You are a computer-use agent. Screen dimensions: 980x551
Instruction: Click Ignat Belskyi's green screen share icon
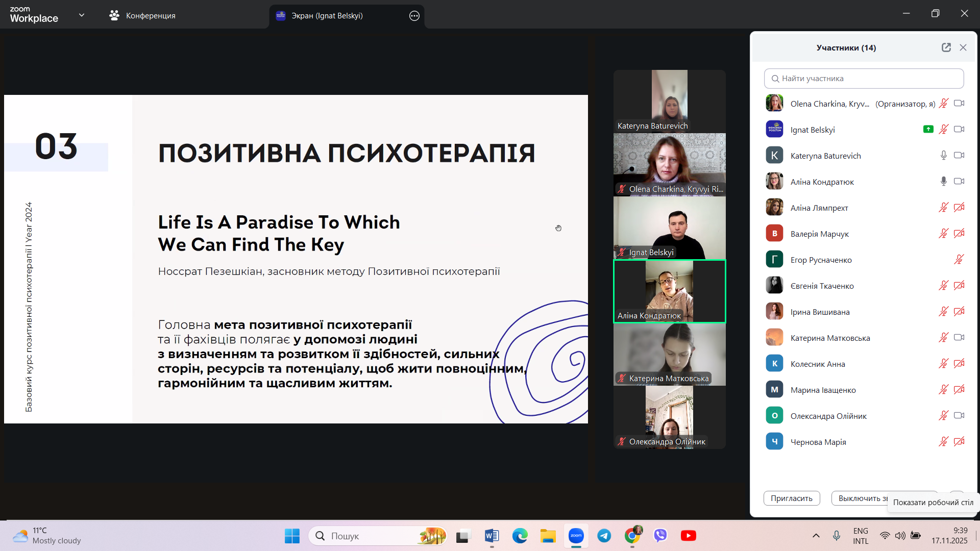(x=928, y=130)
